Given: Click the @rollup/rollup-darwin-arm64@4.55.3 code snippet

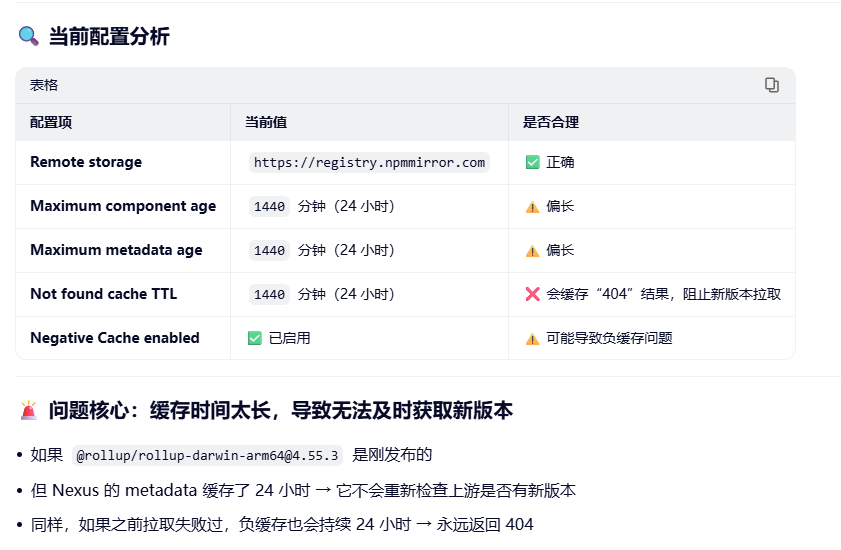Looking at the screenshot, I should pyautogui.click(x=209, y=455).
